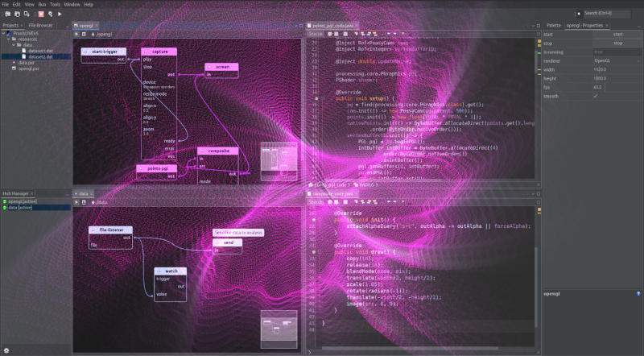Click the second icon in the main toolbar
Screen dimensions: 644x356
point(17,14)
